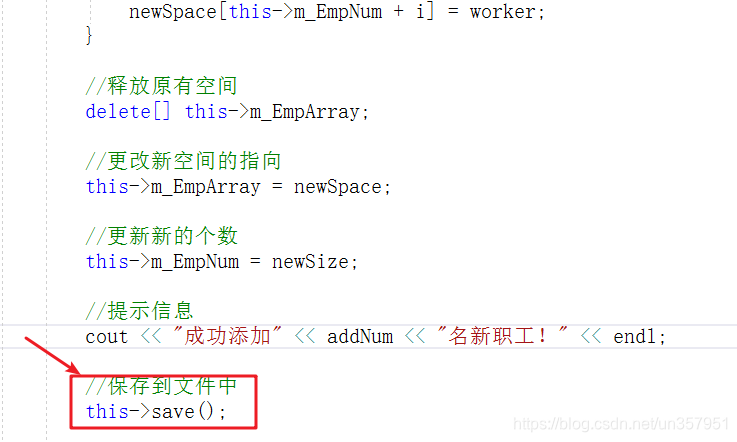Click the "名新职工！" string literal
The width and height of the screenshot is (737, 442).
tap(502, 336)
